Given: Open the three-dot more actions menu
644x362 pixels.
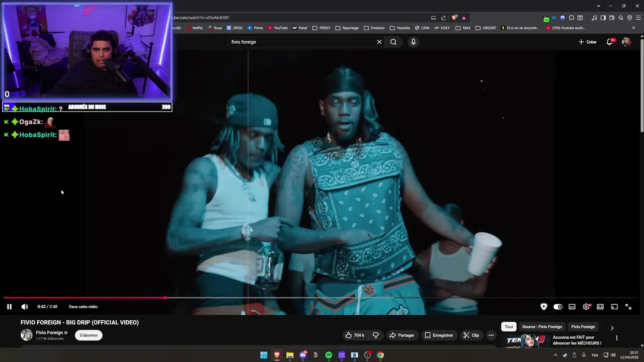Looking at the screenshot, I should [x=491, y=335].
